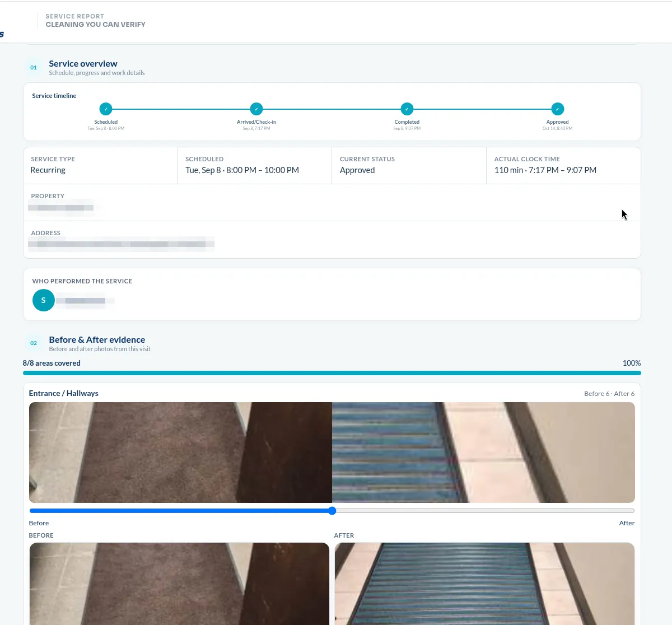The width and height of the screenshot is (672, 625).
Task: Click the 'WHO PERFORMED THE SERVICE' label
Action: 82,281
